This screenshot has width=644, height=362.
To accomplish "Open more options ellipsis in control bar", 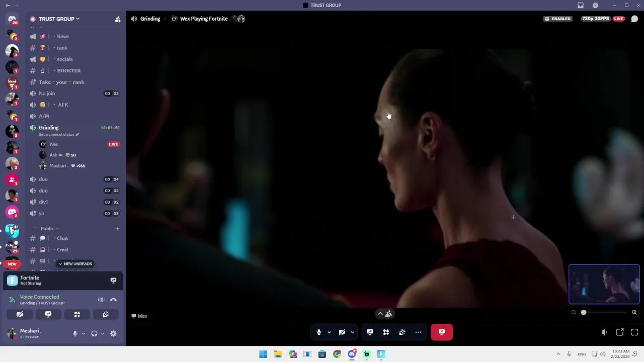I will point(418,332).
